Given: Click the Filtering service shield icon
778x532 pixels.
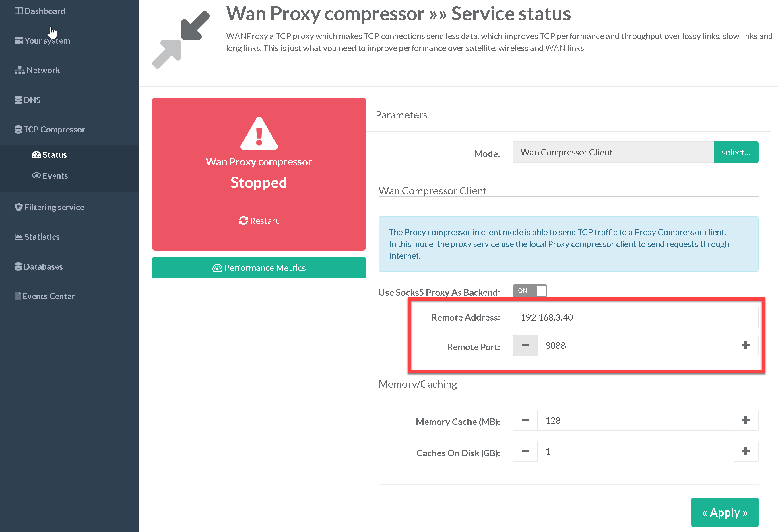Looking at the screenshot, I should [x=18, y=207].
